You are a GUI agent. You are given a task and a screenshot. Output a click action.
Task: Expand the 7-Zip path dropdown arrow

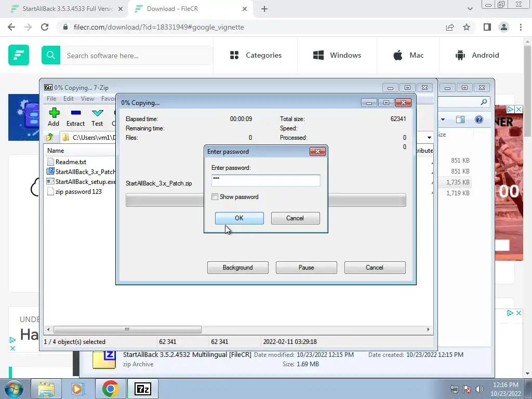click(x=429, y=137)
